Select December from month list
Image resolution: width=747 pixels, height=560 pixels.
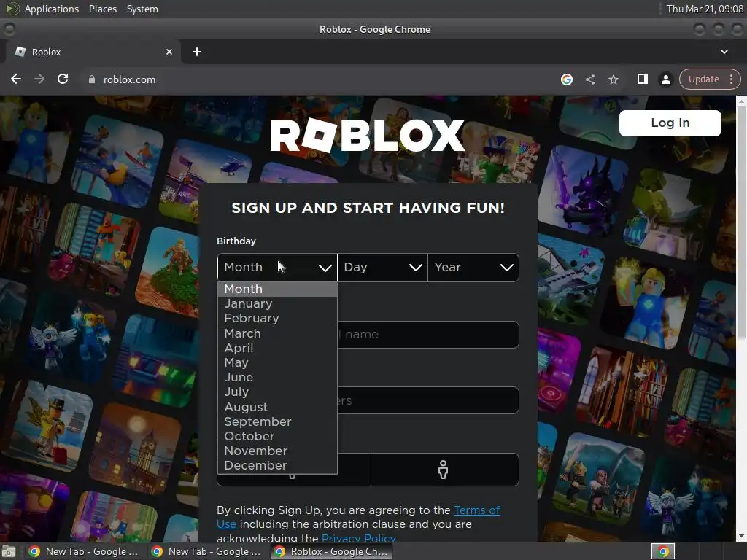[277, 465]
